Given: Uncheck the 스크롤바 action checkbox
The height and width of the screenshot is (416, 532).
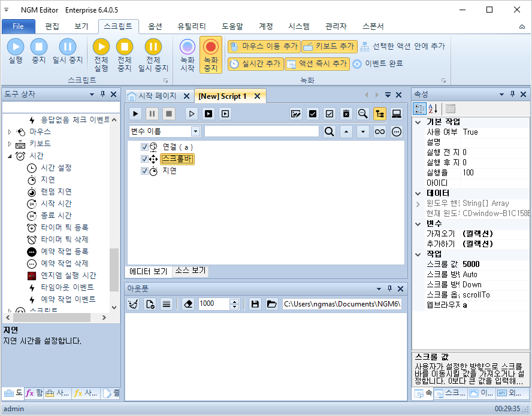Looking at the screenshot, I should 144,159.
